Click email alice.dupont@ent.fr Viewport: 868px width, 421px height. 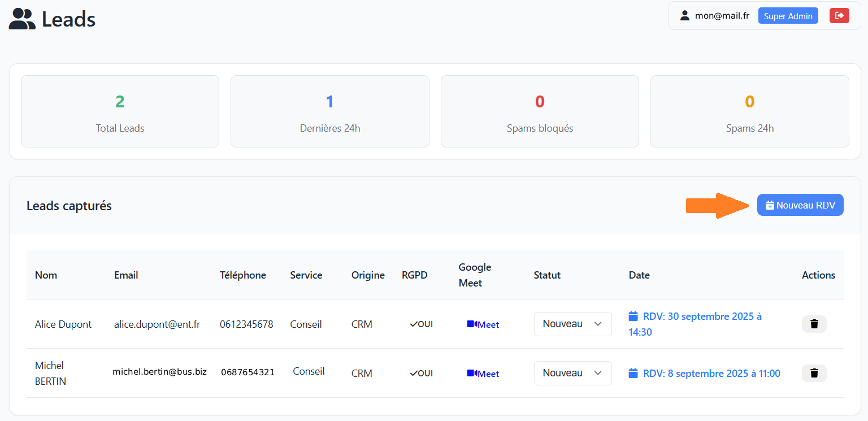[x=157, y=324]
